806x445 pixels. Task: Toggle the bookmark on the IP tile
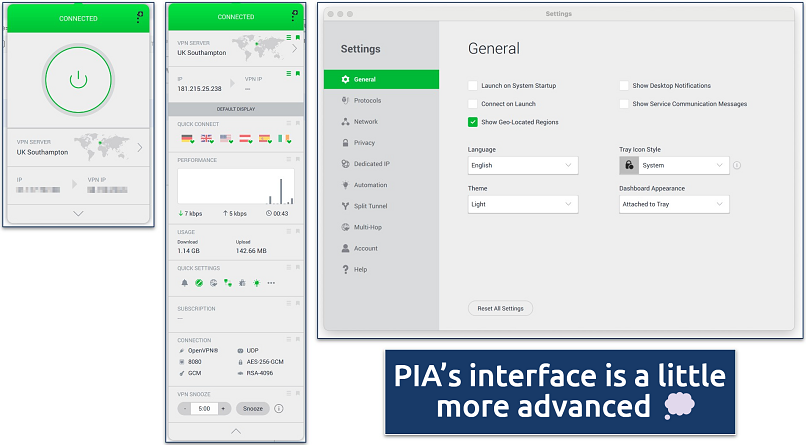click(298, 73)
